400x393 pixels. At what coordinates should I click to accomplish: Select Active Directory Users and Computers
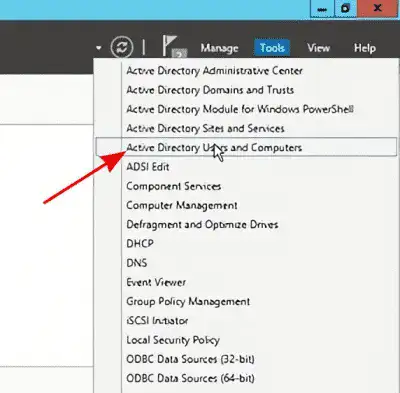coord(246,147)
